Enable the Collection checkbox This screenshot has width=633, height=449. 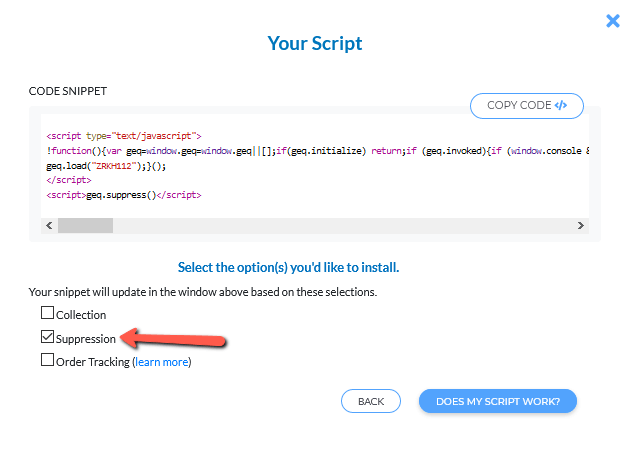tap(47, 313)
